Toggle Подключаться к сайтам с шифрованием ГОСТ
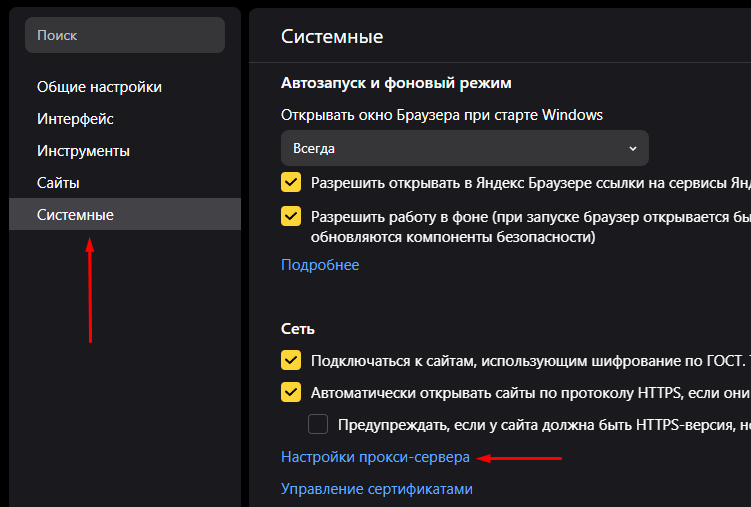 tap(291, 360)
